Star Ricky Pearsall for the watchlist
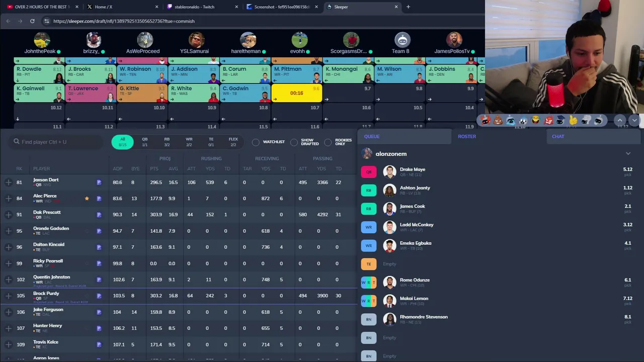This screenshot has width=644, height=362. [x=87, y=263]
